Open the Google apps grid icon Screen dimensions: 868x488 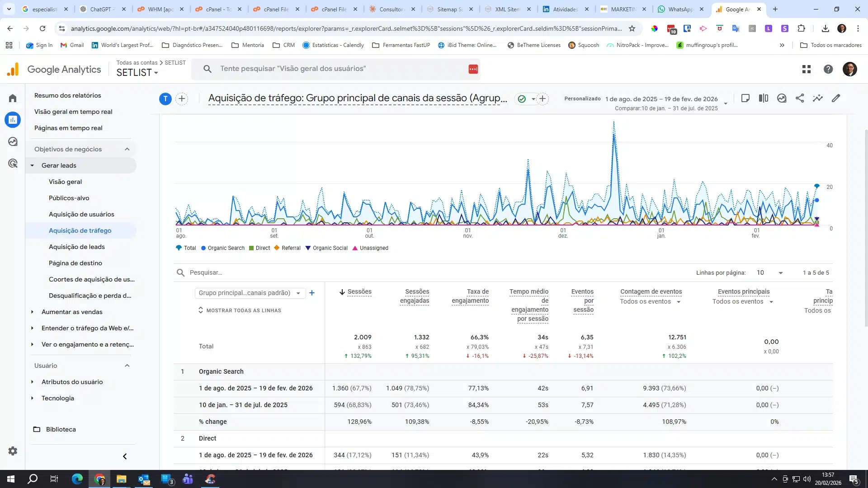pyautogui.click(x=807, y=69)
